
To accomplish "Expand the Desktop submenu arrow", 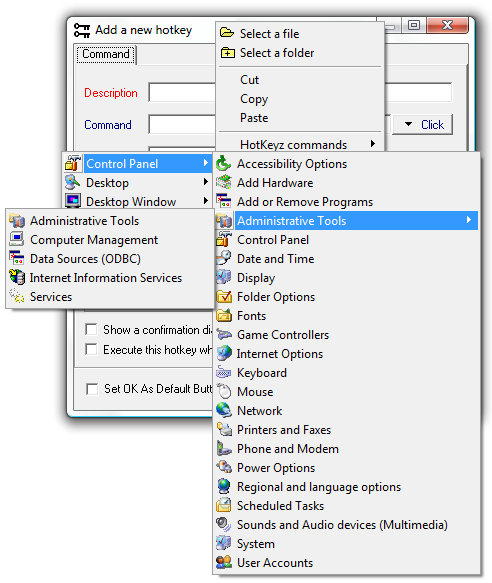I will (206, 182).
